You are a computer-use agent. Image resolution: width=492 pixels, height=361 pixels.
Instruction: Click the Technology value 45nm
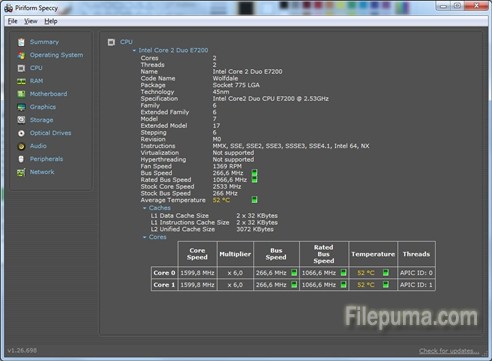(x=221, y=92)
